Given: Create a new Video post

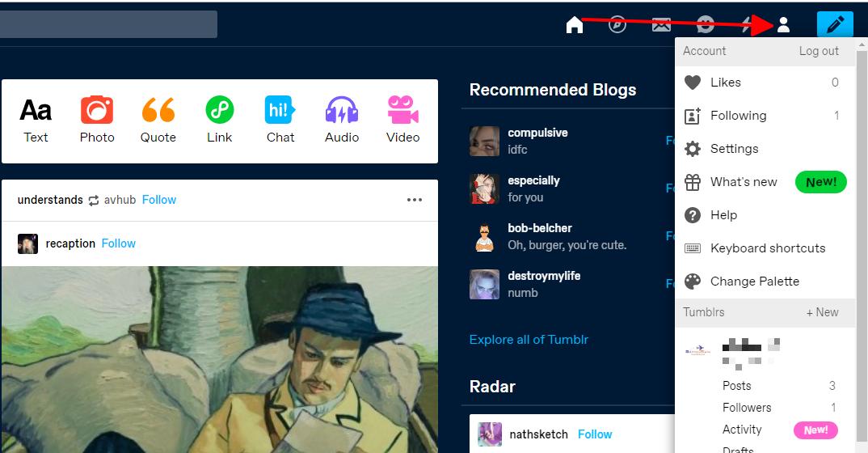Looking at the screenshot, I should click(x=402, y=121).
